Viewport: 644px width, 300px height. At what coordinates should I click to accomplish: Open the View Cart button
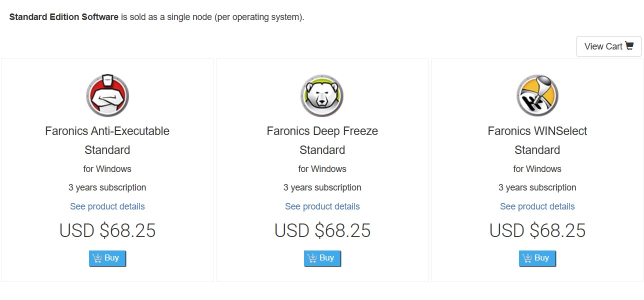click(x=608, y=46)
